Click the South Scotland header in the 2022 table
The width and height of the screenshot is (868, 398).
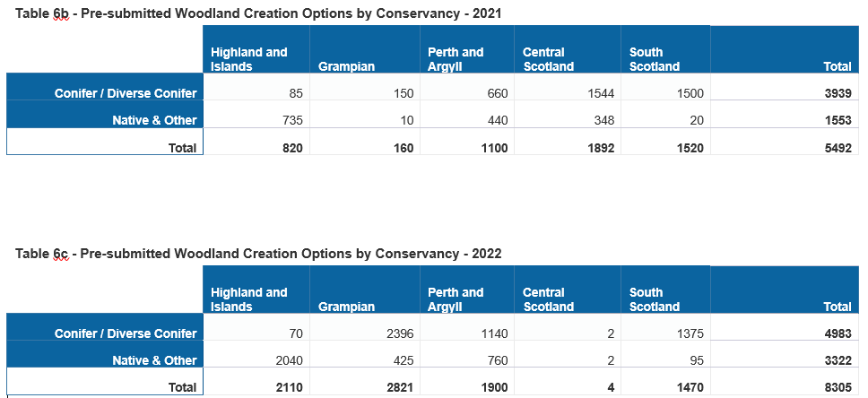[655, 299]
